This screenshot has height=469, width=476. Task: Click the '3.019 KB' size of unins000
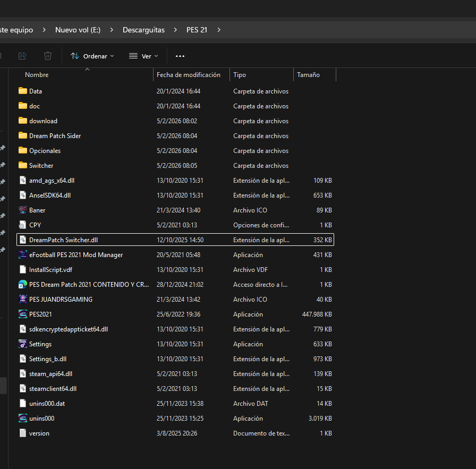tap(320, 419)
